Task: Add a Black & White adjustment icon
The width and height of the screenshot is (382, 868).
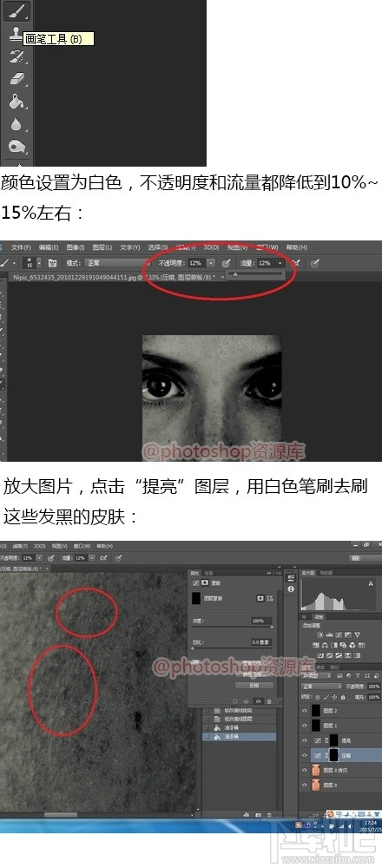Action: tap(334, 646)
